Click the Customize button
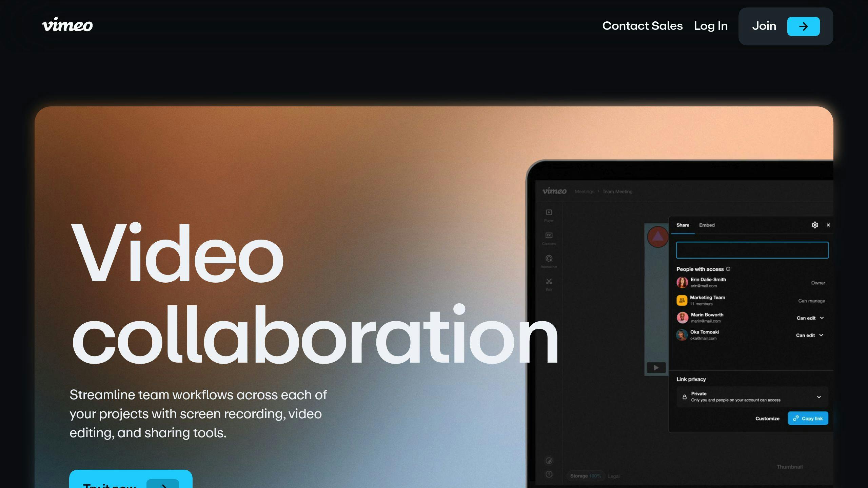 tap(767, 419)
